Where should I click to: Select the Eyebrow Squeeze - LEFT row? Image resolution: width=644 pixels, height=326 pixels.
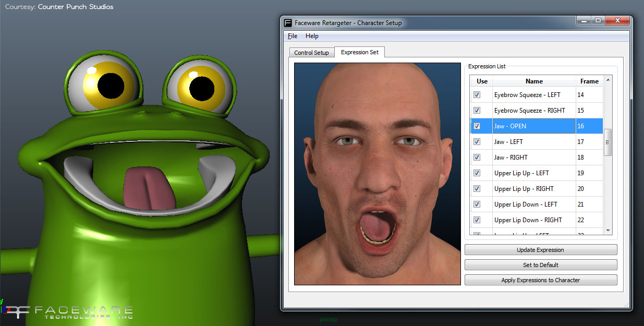[x=537, y=95]
